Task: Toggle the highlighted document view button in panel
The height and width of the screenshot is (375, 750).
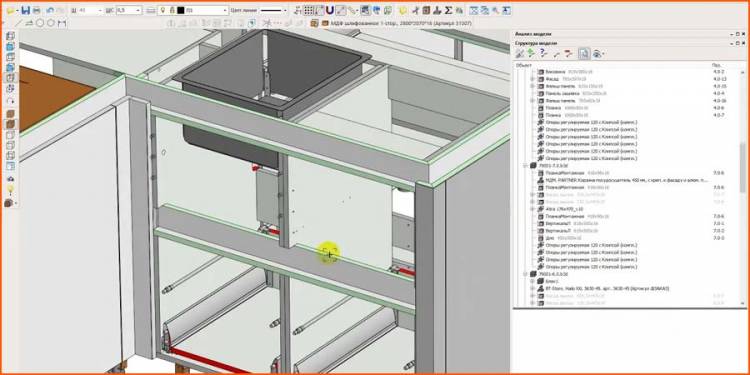Action: click(x=583, y=54)
